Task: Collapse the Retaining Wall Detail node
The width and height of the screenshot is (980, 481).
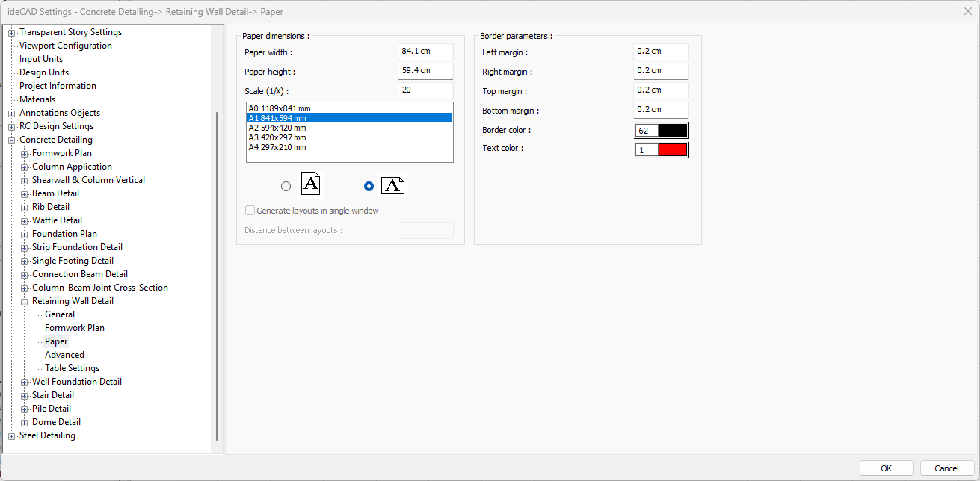Action: tap(25, 302)
